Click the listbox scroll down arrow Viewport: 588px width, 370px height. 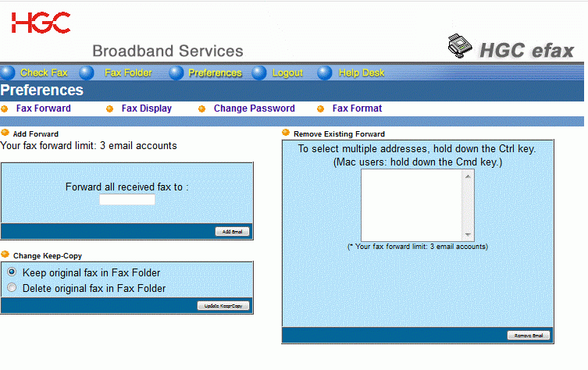pos(468,235)
